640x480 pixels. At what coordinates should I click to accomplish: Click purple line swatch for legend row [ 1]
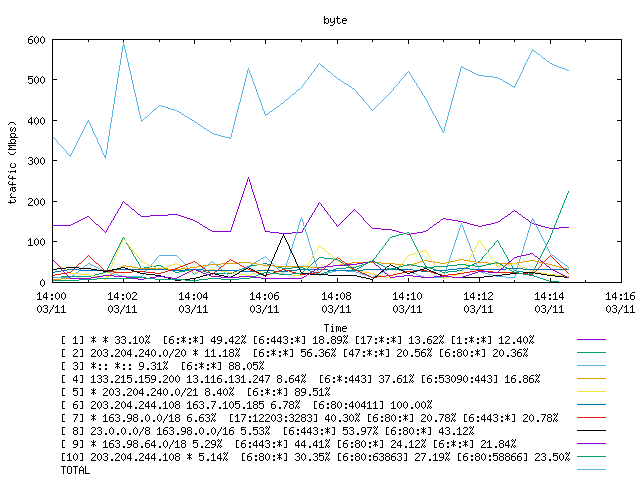pos(591,340)
